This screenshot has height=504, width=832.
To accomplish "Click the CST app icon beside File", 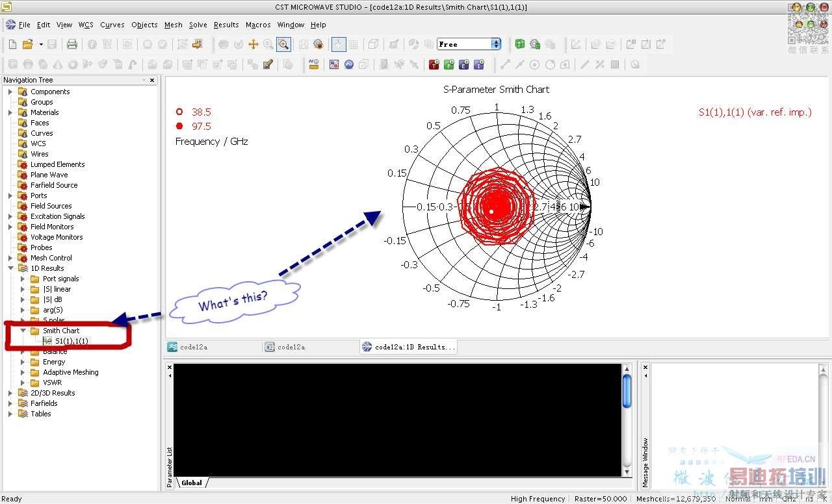I will tap(11, 25).
